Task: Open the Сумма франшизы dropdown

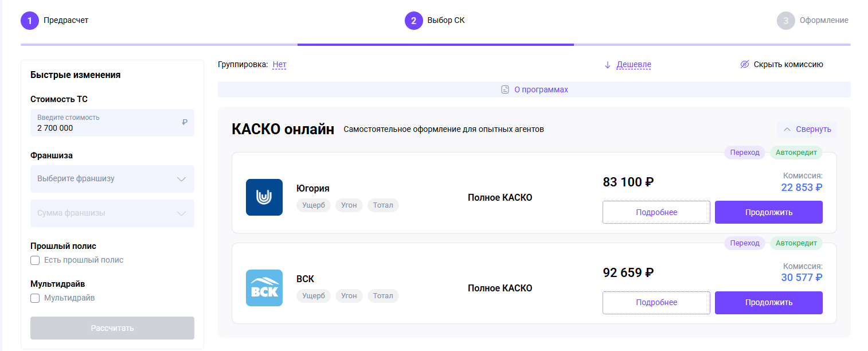Action: pos(112,213)
